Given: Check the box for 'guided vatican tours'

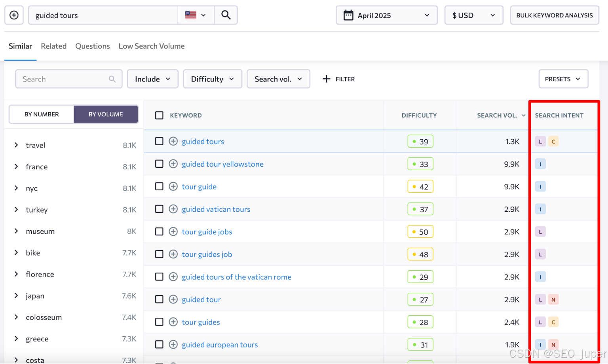Looking at the screenshot, I should 159,209.
